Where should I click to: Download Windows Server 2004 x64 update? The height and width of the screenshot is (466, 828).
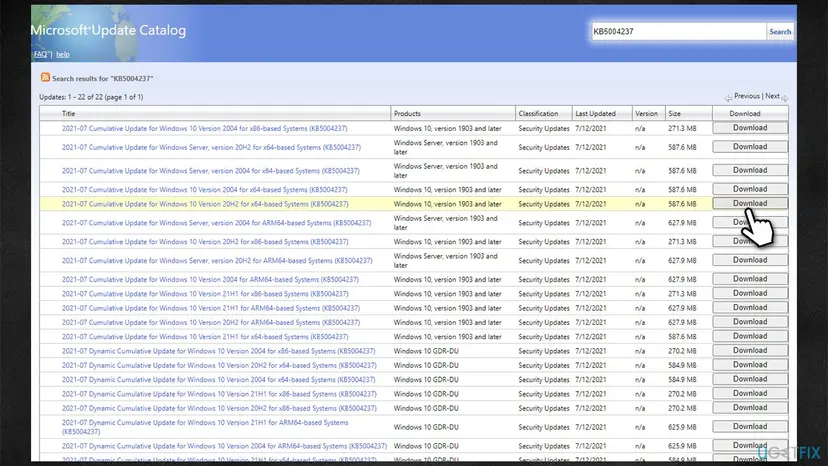point(750,170)
